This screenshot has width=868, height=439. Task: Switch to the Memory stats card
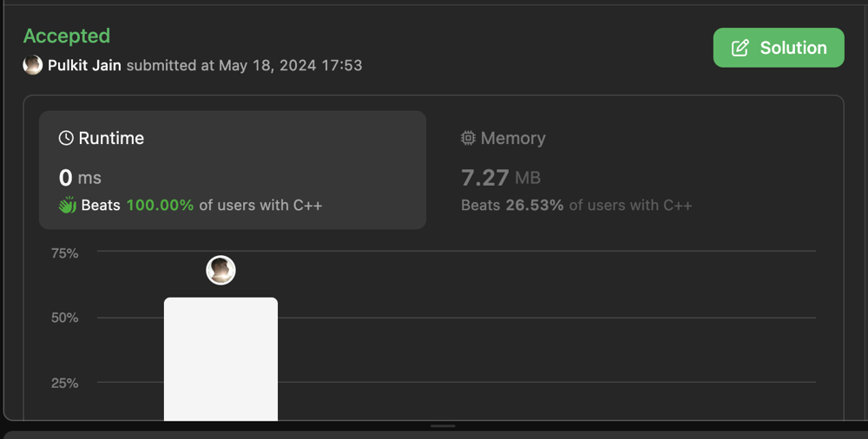pyautogui.click(x=634, y=169)
